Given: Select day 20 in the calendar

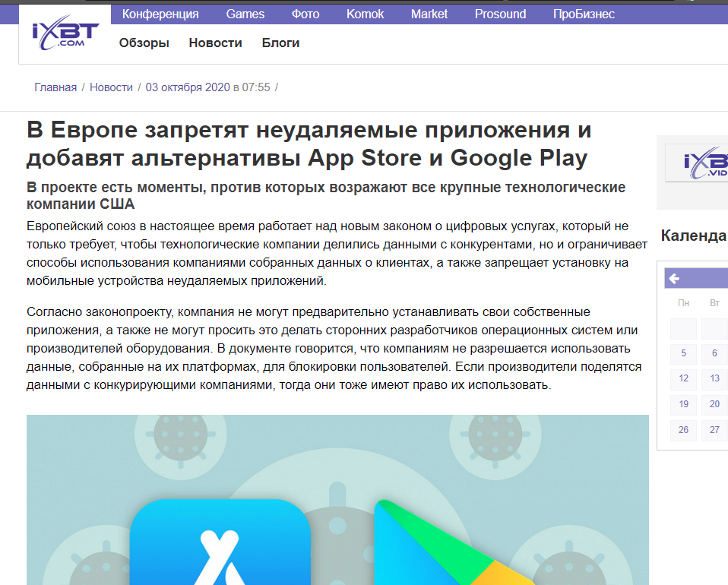Looking at the screenshot, I should tap(714, 404).
